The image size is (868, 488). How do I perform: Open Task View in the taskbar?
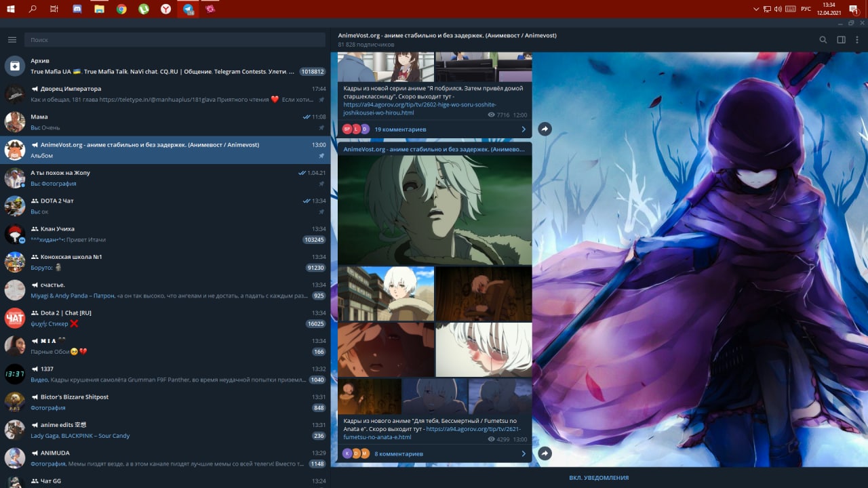[55, 9]
